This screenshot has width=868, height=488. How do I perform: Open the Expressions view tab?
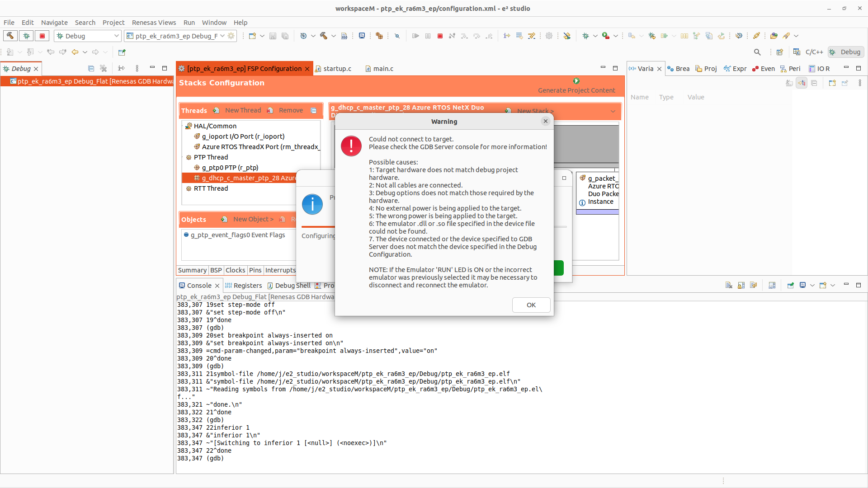(735, 69)
